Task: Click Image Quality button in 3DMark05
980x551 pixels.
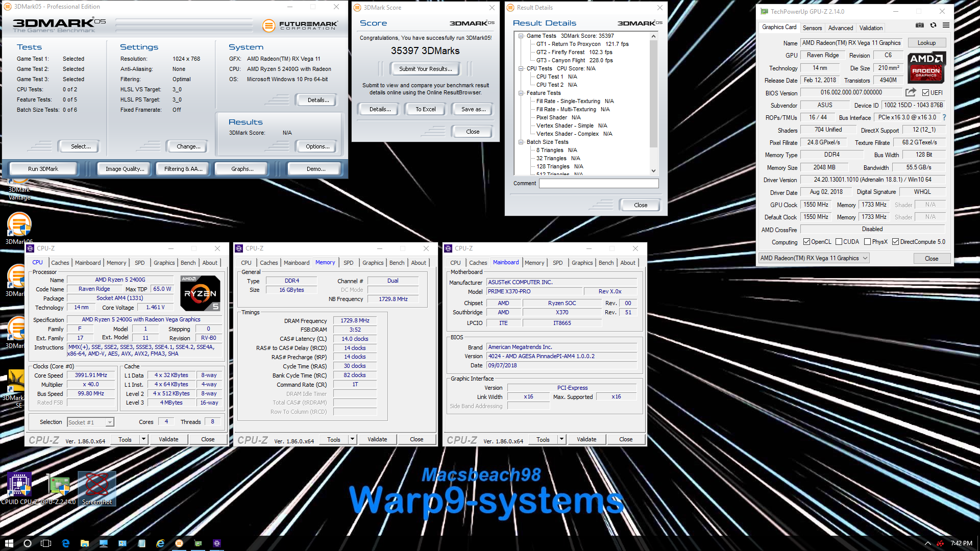Action: pos(125,169)
